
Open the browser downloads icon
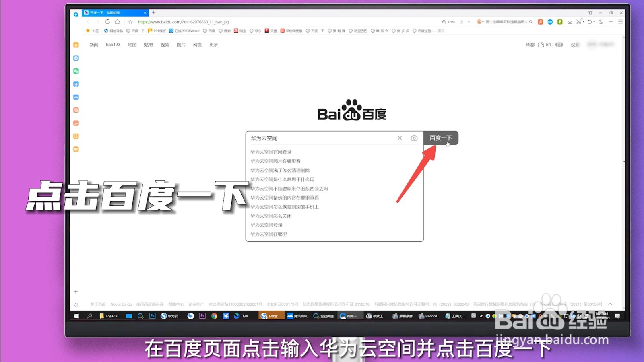coord(570,22)
